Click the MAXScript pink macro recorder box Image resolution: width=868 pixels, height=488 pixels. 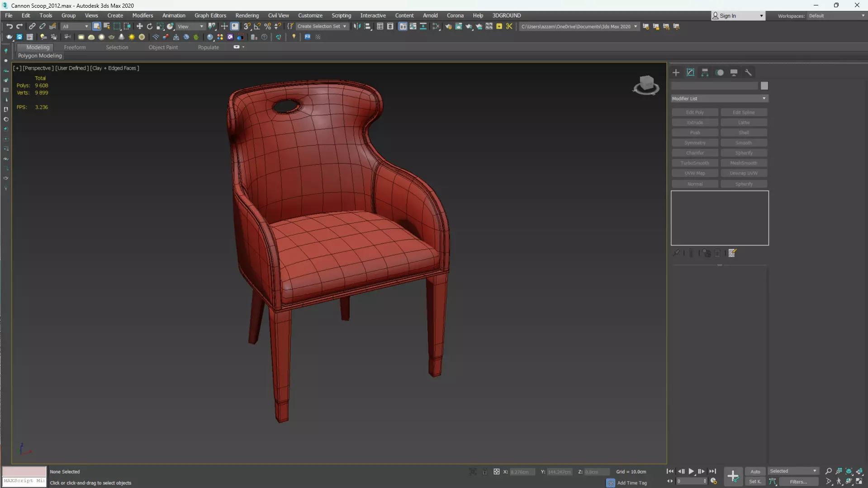coord(24,471)
